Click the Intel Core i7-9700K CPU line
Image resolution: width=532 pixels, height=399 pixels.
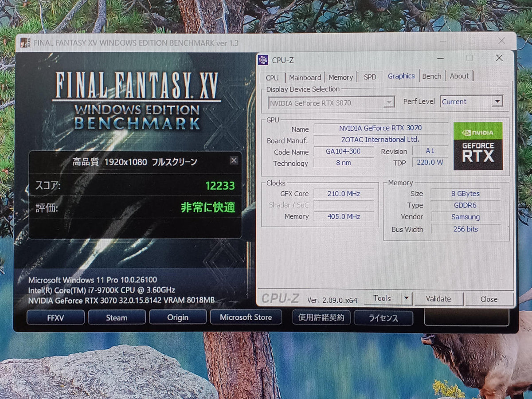102,290
